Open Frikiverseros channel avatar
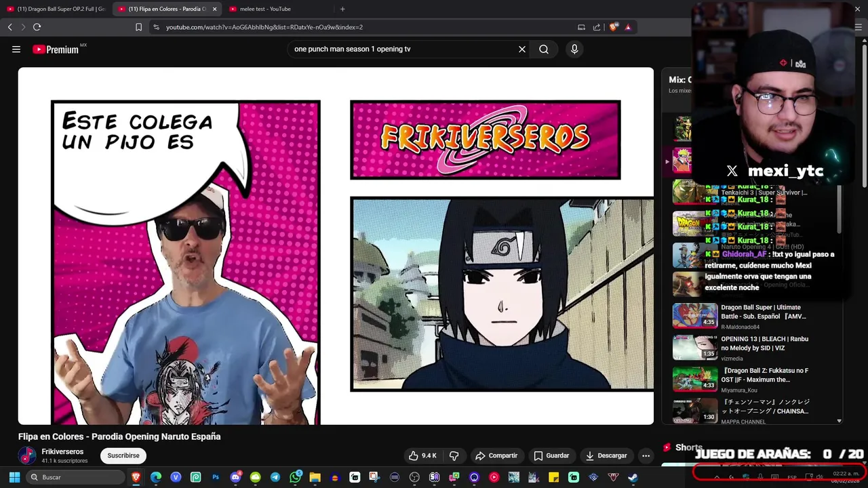868x488 pixels. point(27,455)
